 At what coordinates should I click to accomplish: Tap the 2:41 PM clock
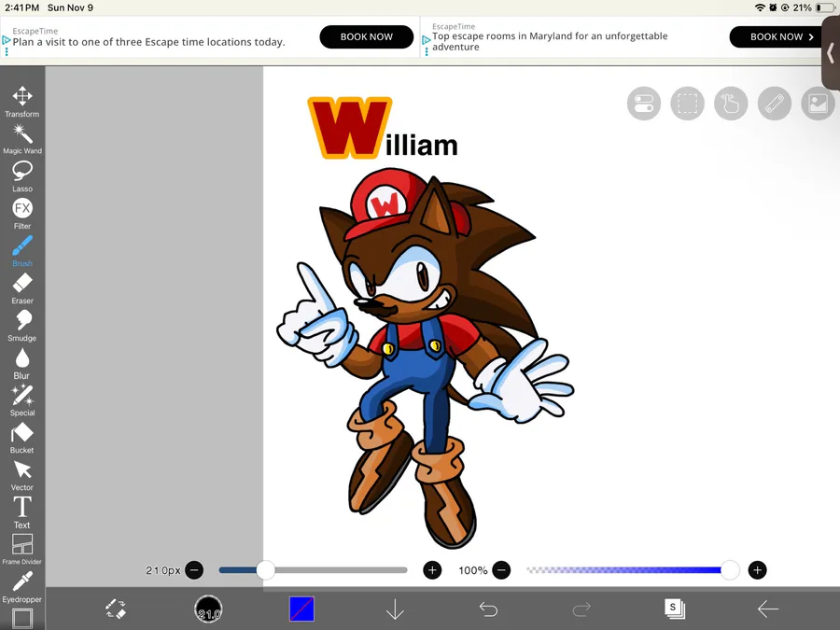22,7
